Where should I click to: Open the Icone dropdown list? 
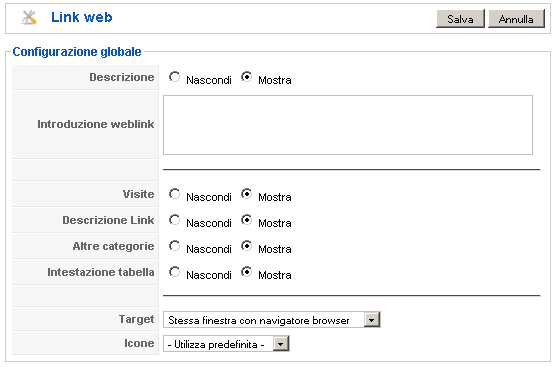tap(226, 344)
